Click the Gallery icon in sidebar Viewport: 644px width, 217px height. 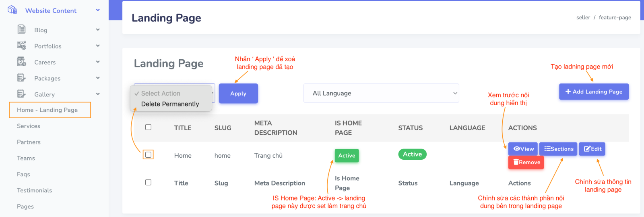coord(21,94)
